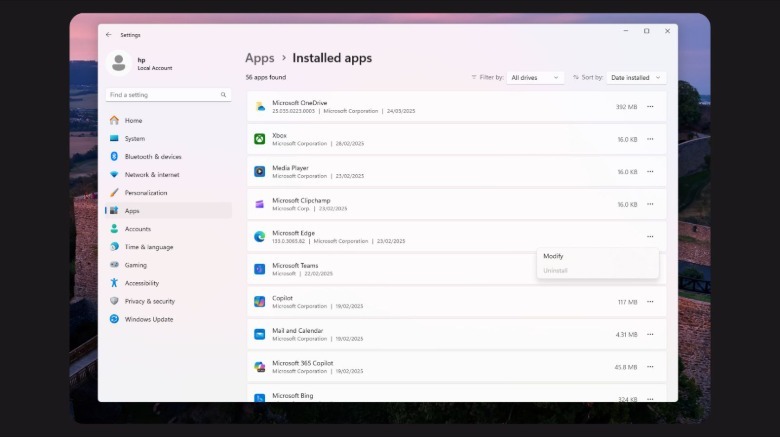
Task: Click the Microsoft 365 Copilot icon
Action: click(260, 367)
